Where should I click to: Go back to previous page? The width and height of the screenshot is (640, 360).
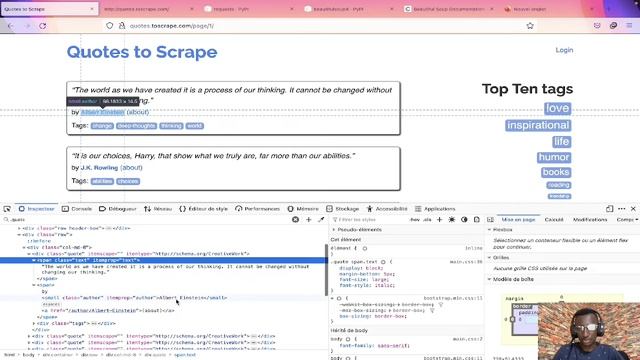point(11,26)
